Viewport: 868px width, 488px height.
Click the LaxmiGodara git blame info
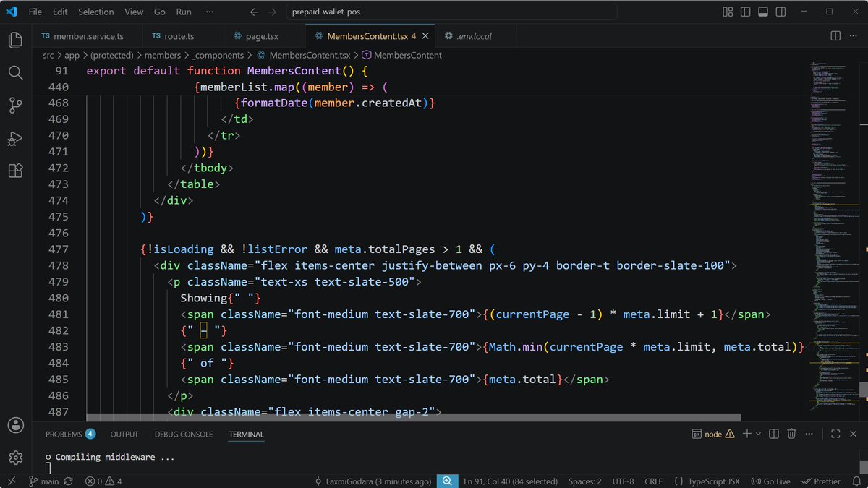[373, 481]
